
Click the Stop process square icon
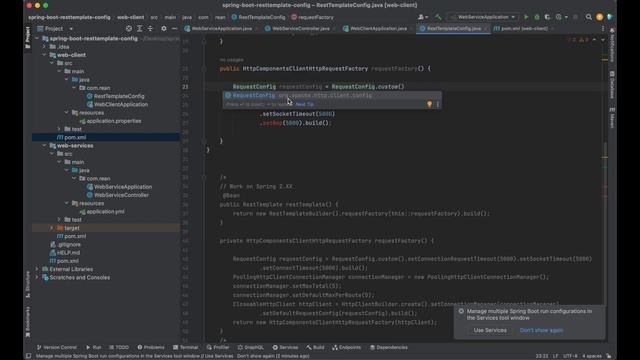point(576,17)
